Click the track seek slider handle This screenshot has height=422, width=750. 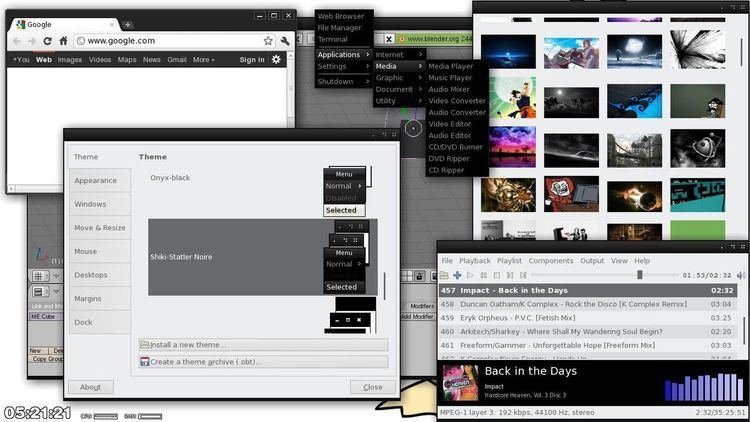tap(640, 275)
